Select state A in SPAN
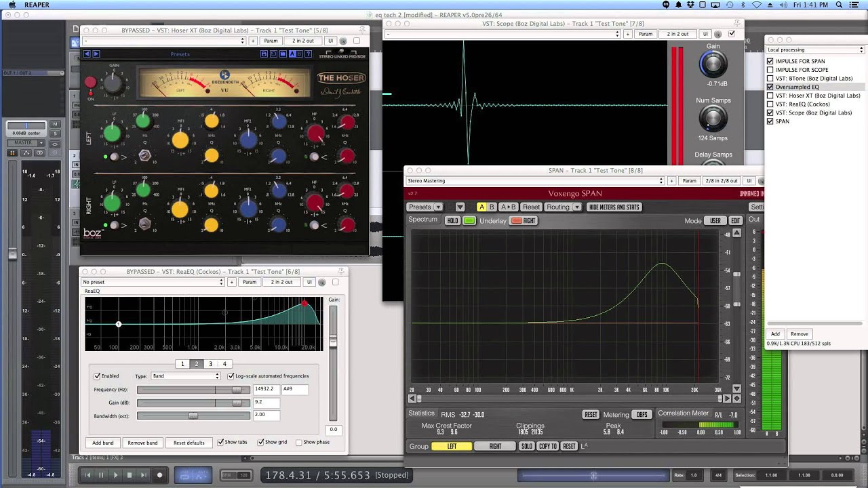The width and height of the screenshot is (868, 488). [x=481, y=207]
